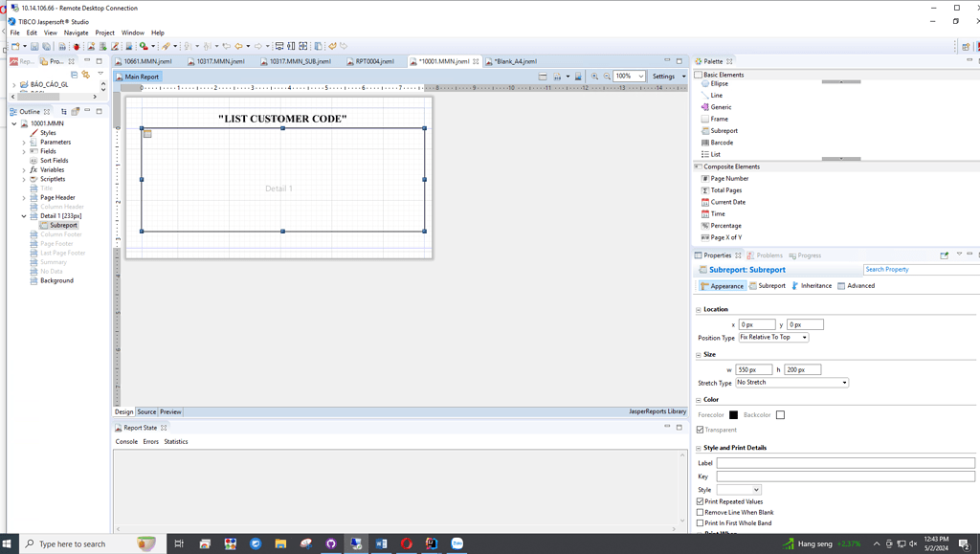Click the Windows Start button
980x554 pixels.
click(x=8, y=544)
